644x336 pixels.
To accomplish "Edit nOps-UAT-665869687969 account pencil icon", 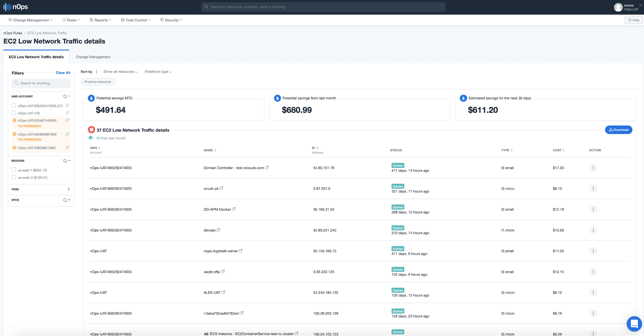I will 67,134.
